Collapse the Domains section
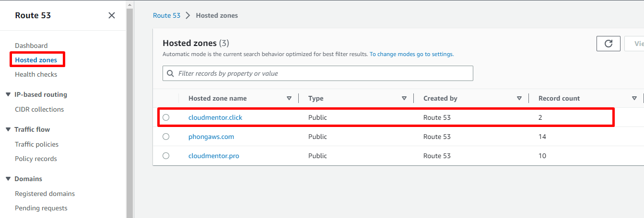This screenshot has width=644, height=218. [8, 179]
